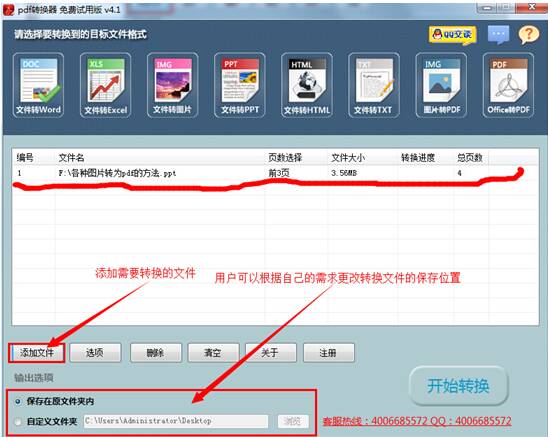Select 自定义文件夹 radio option
Image resolution: width=548 pixels, height=437 pixels.
click(17, 422)
